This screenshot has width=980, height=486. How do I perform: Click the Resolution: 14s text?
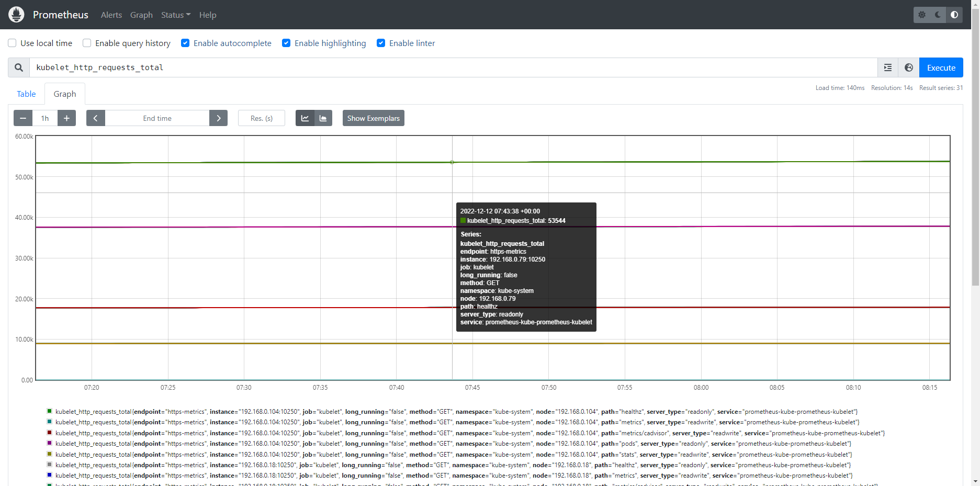(x=892, y=88)
